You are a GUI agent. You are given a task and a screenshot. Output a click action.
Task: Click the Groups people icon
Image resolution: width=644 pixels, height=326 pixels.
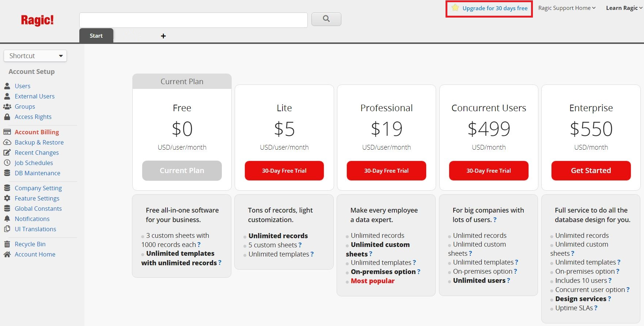coord(7,106)
